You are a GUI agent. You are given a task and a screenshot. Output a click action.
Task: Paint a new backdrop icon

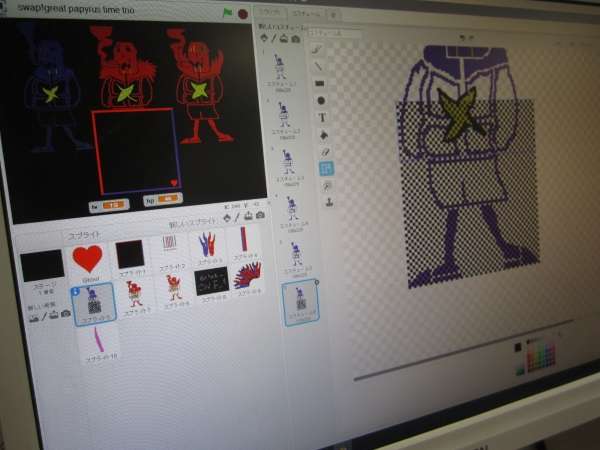coord(44,316)
